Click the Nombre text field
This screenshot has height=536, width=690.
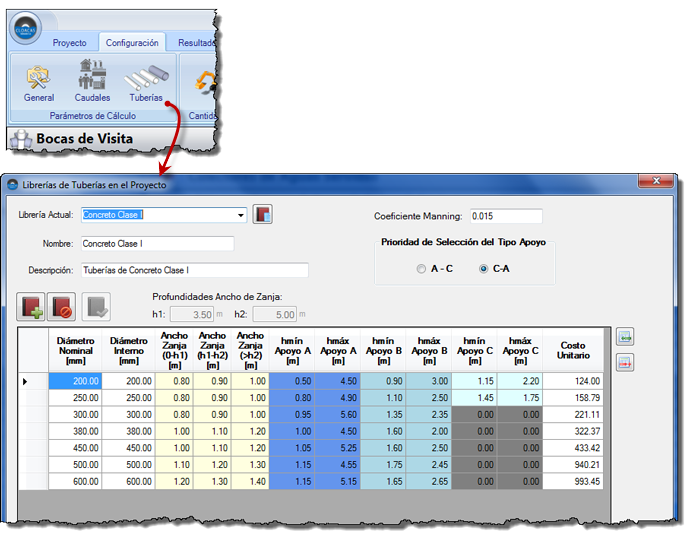click(157, 243)
